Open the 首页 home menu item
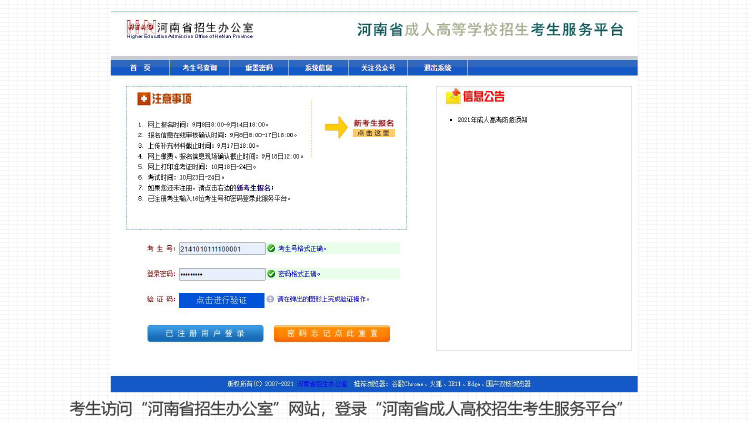 click(140, 68)
